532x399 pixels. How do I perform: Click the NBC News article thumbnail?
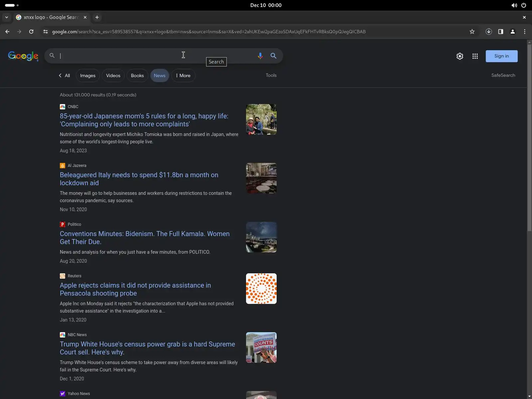[x=261, y=347]
